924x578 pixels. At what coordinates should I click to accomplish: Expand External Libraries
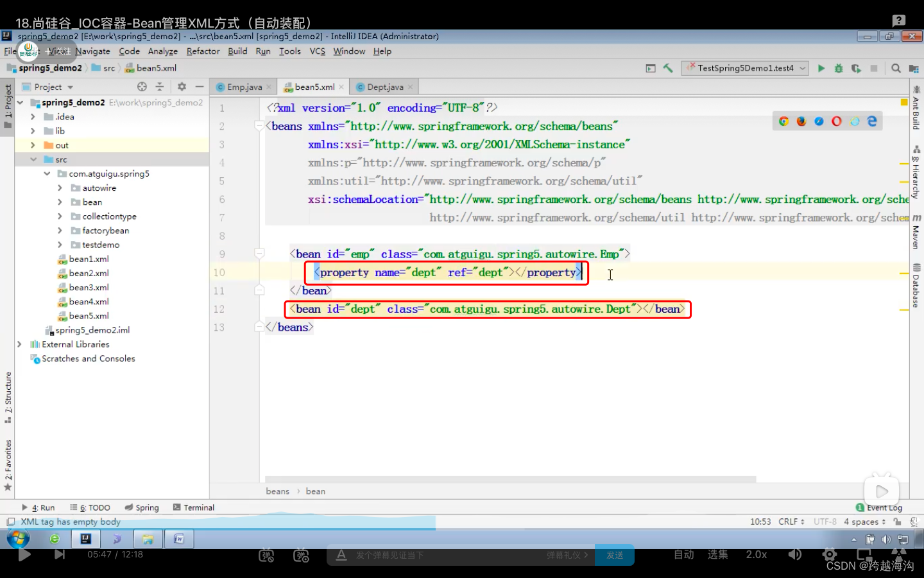click(19, 344)
